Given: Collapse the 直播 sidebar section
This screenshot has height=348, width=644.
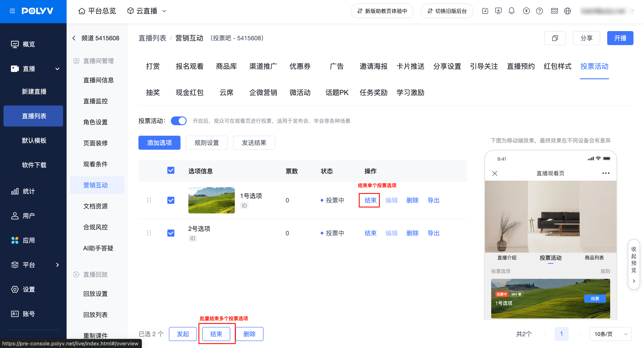Looking at the screenshot, I should coord(57,69).
